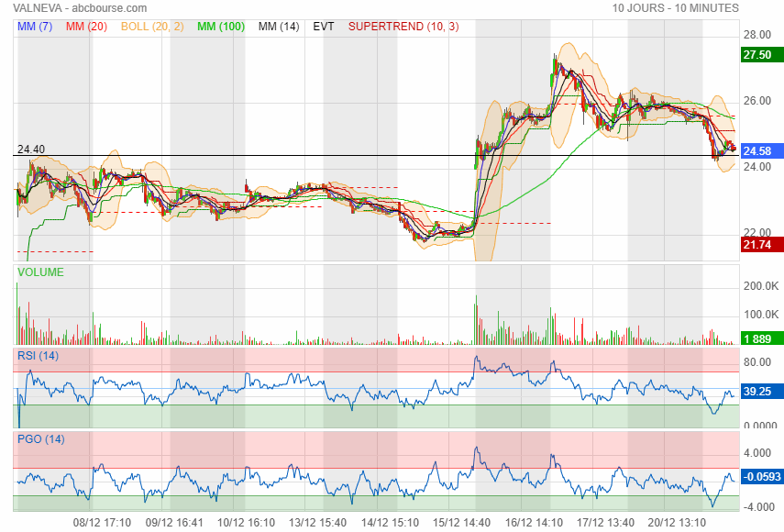Click the -4.000 PGO axis label

pos(760,507)
